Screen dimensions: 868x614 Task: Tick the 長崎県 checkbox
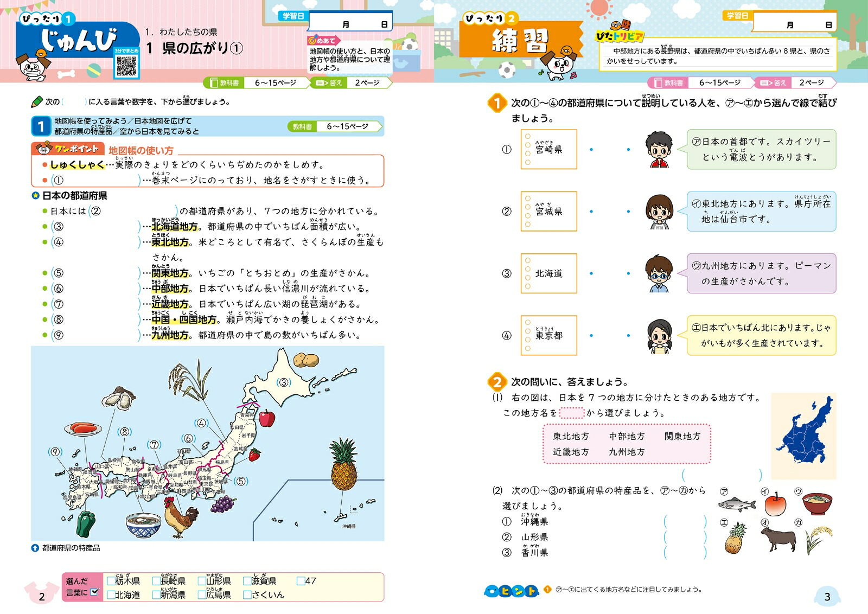coord(156,581)
